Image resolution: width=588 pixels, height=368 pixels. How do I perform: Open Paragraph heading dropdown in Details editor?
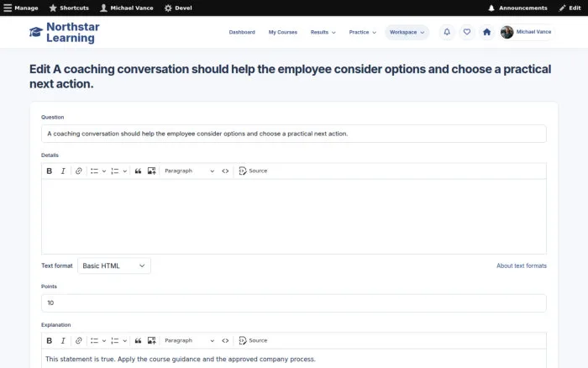pyautogui.click(x=189, y=171)
